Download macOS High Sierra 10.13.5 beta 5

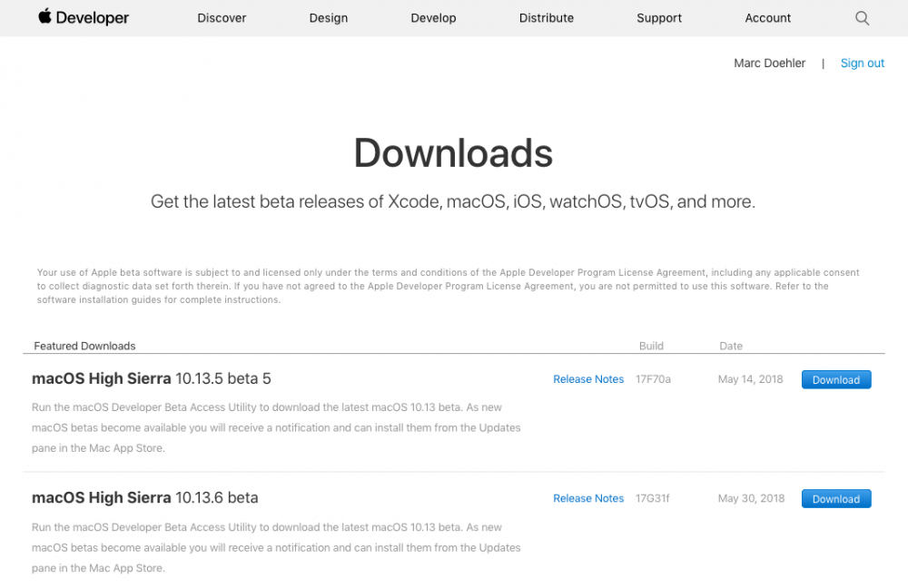point(836,379)
